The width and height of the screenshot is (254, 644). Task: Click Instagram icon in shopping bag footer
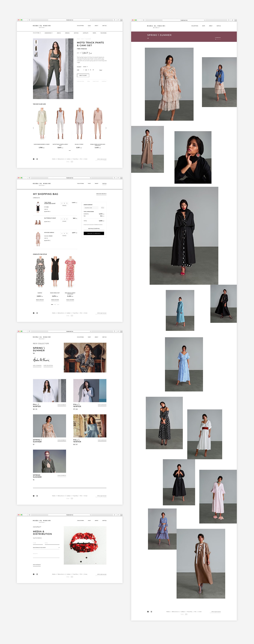37,313
